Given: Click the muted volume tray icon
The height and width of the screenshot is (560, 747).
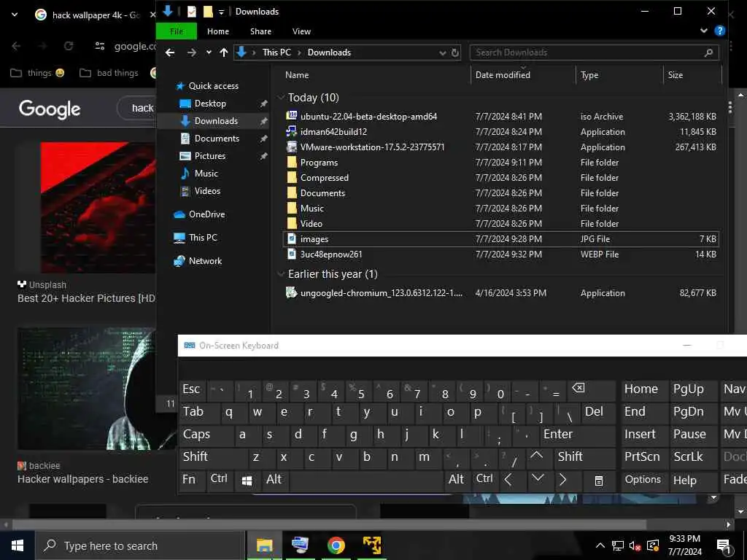Looking at the screenshot, I should [x=635, y=545].
